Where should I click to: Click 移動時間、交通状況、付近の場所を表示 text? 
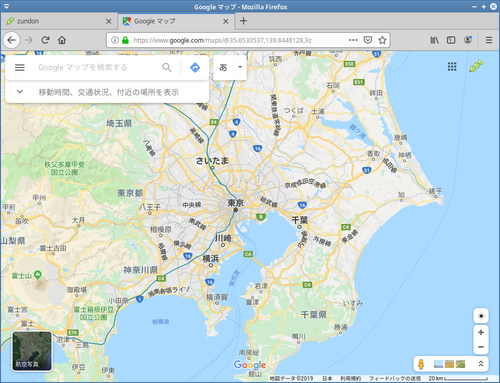tap(109, 92)
